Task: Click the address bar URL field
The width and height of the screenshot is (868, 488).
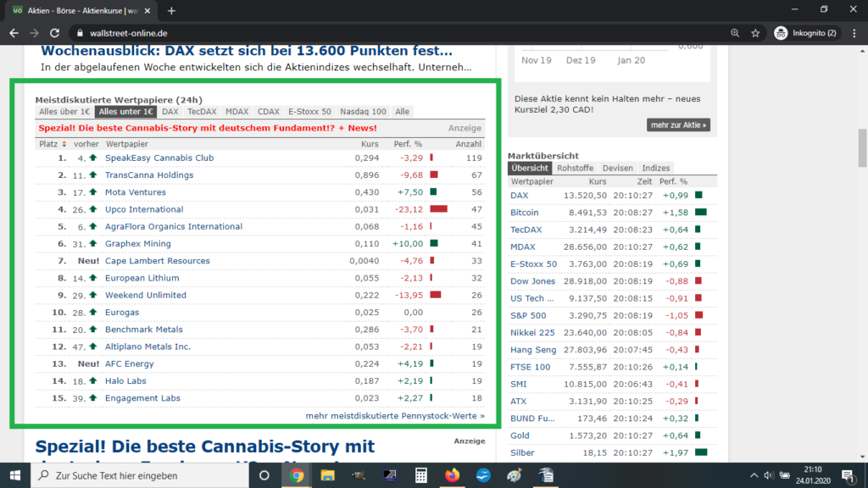Action: coord(398,33)
